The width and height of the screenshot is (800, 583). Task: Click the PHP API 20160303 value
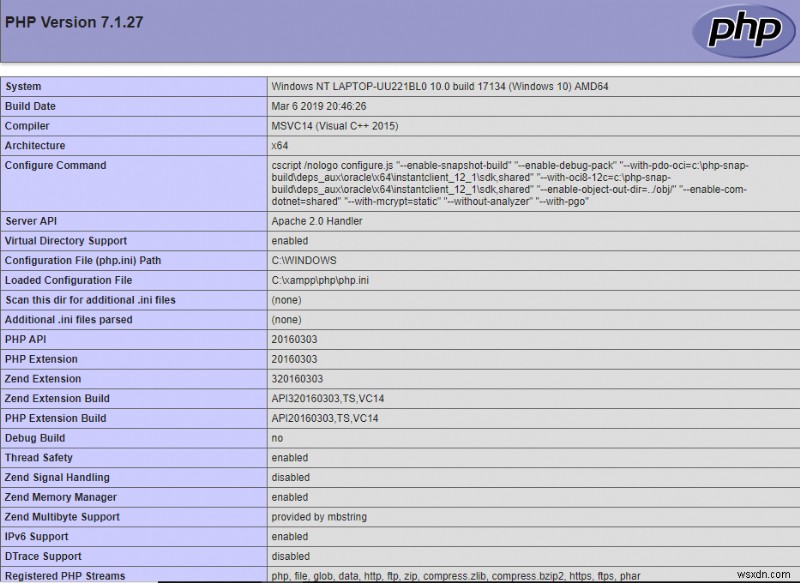pos(290,339)
